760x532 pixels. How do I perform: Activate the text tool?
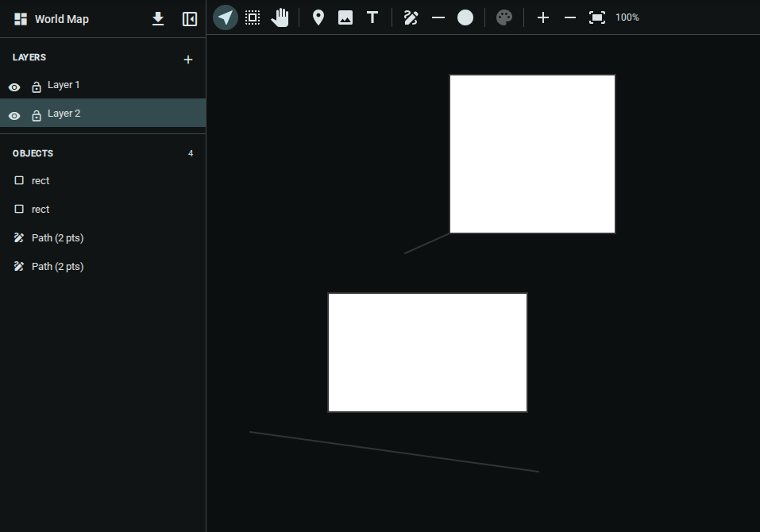(x=372, y=17)
